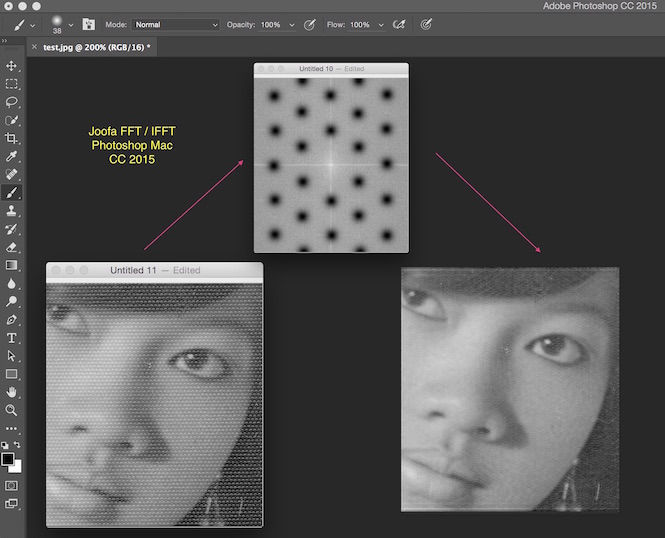Select the Lasso tool
This screenshot has height=538, width=665.
(x=11, y=102)
